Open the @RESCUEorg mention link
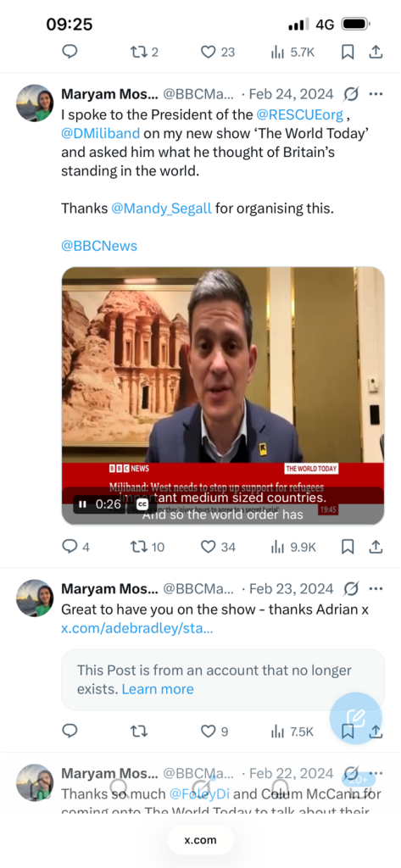This screenshot has width=401, height=868. tap(299, 115)
